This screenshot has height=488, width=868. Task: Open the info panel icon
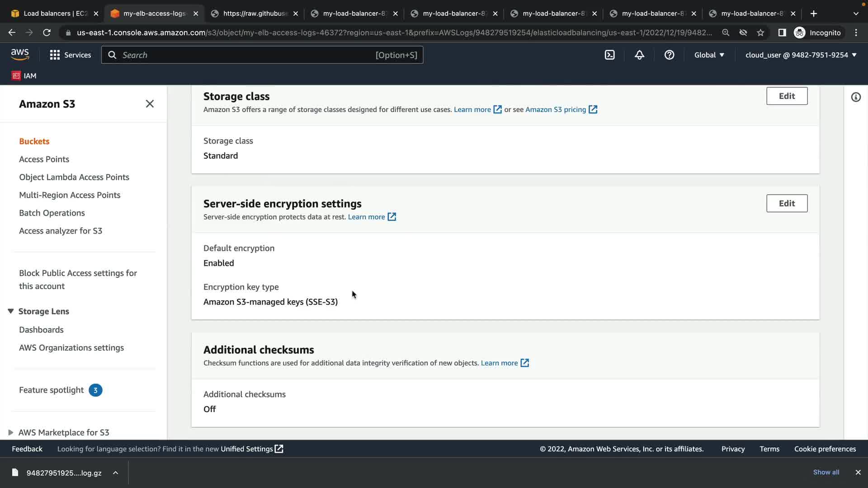tap(855, 97)
